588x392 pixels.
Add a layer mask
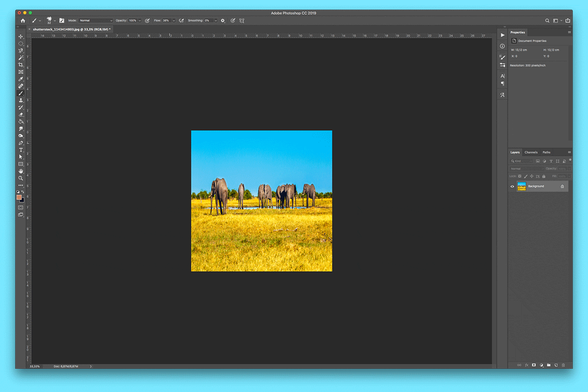pos(534,365)
